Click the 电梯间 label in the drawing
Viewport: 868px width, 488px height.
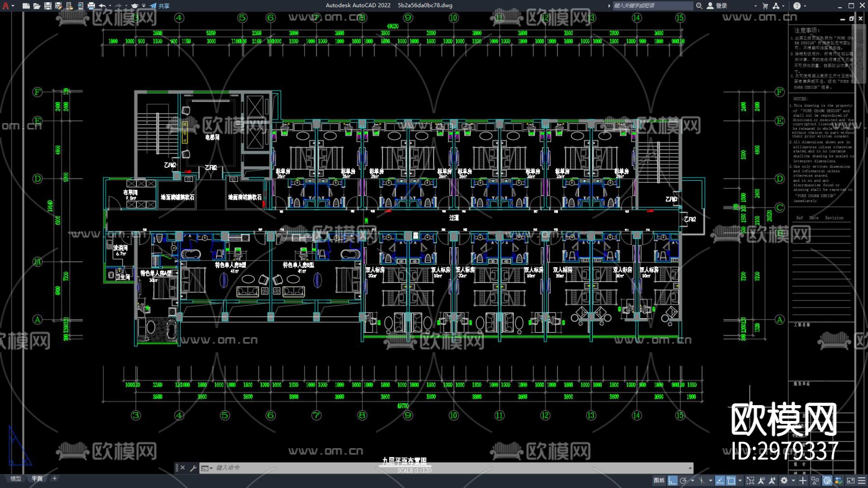click(212, 137)
